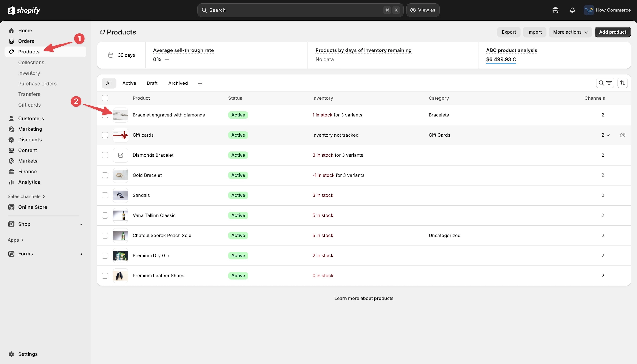
Task: Check the Sandals row checkbox
Action: pos(105,196)
